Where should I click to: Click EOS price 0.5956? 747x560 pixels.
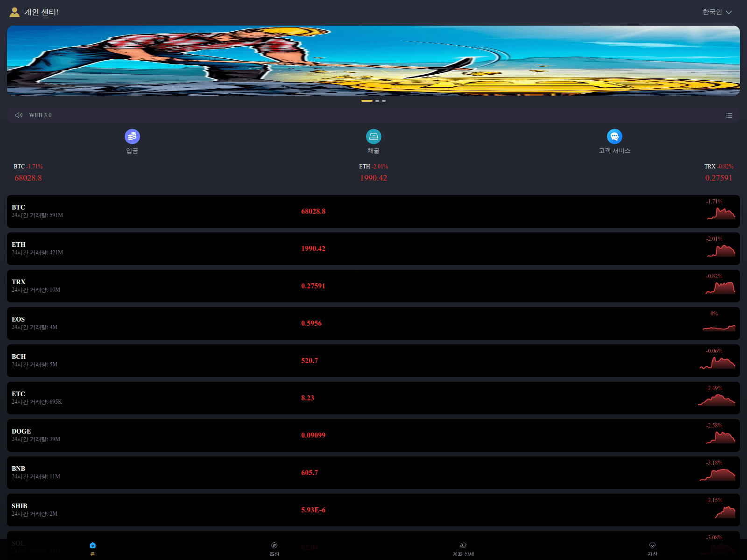(x=311, y=323)
